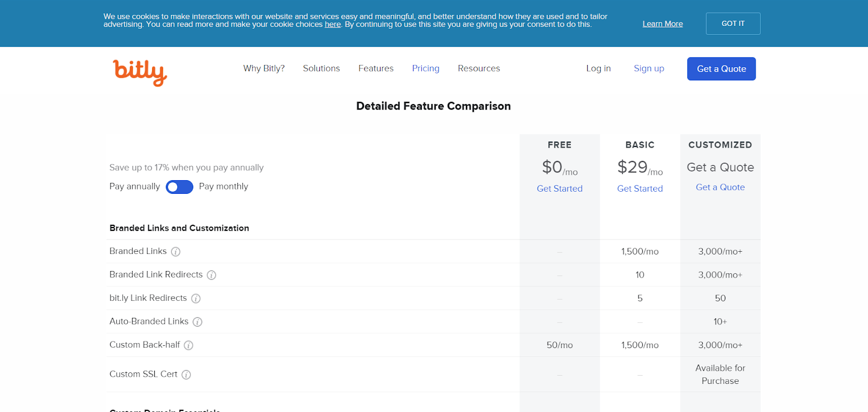Click the bit.ly Link Redirects row label
Image resolution: width=868 pixels, height=412 pixels.
tap(148, 298)
